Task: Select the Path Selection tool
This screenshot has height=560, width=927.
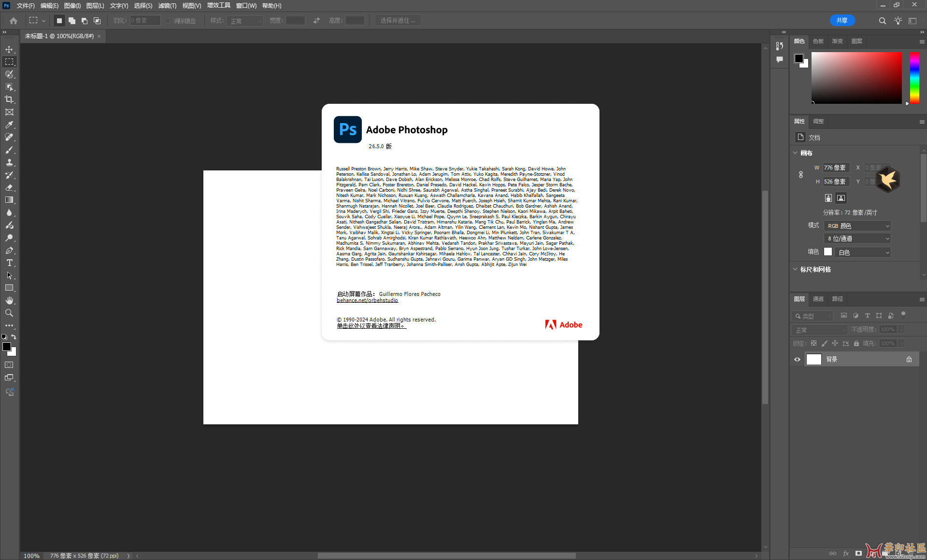Action: [9, 275]
